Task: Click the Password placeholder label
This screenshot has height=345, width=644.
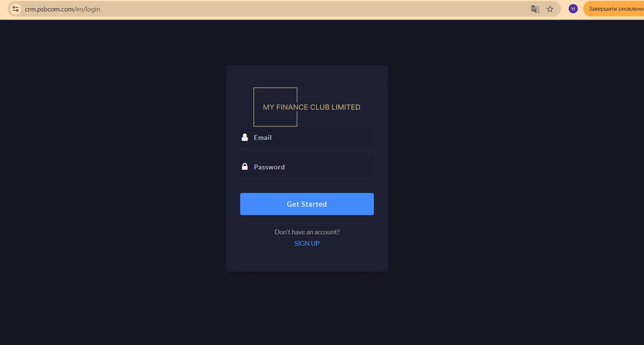Action: [x=269, y=167]
